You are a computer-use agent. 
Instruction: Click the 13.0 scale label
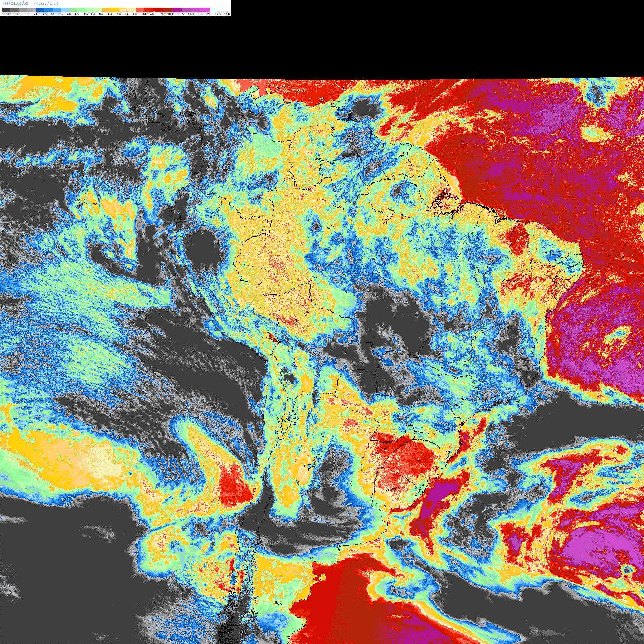tap(227, 14)
